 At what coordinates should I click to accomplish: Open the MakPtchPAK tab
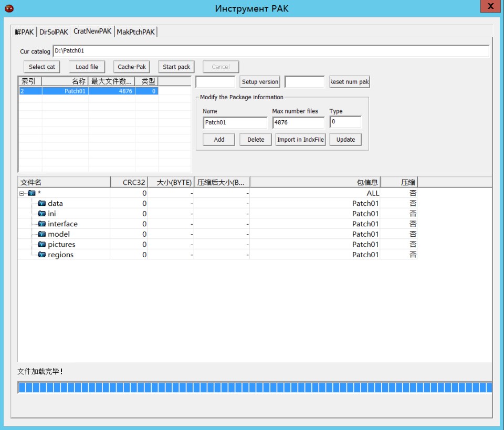135,32
